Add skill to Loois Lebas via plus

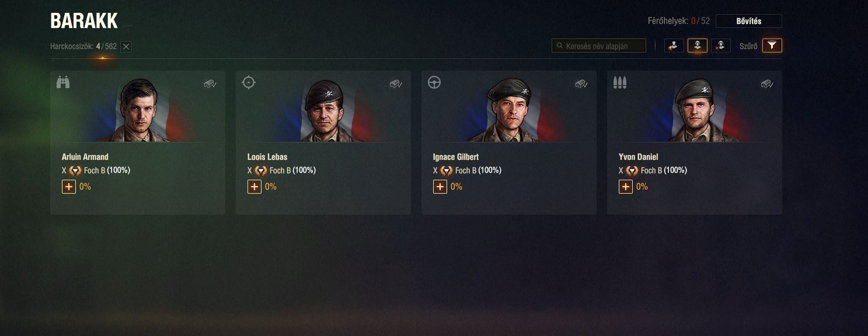[x=255, y=187]
